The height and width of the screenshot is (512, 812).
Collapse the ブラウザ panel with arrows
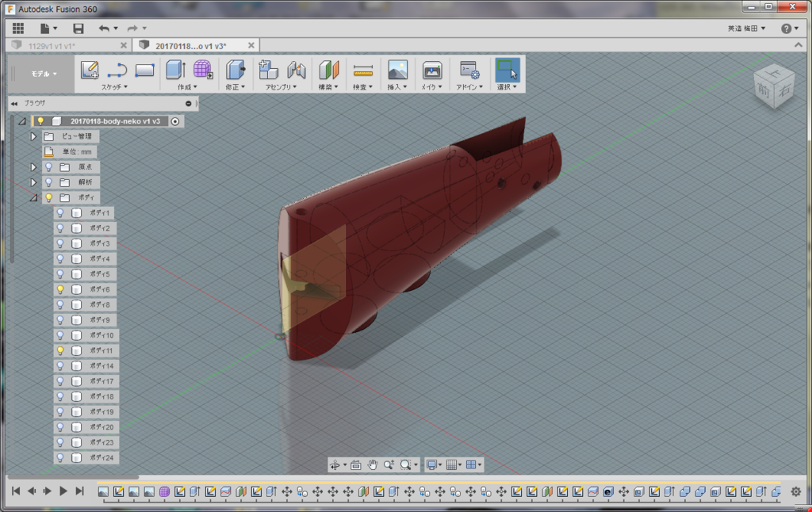pos(14,104)
